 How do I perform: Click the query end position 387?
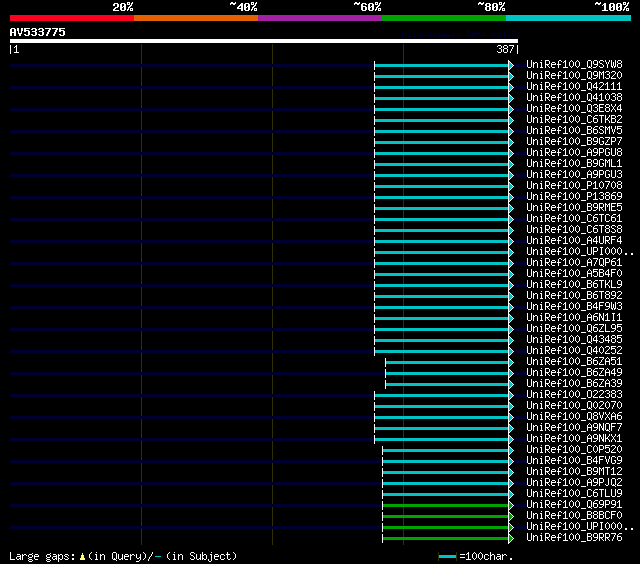coord(505,49)
